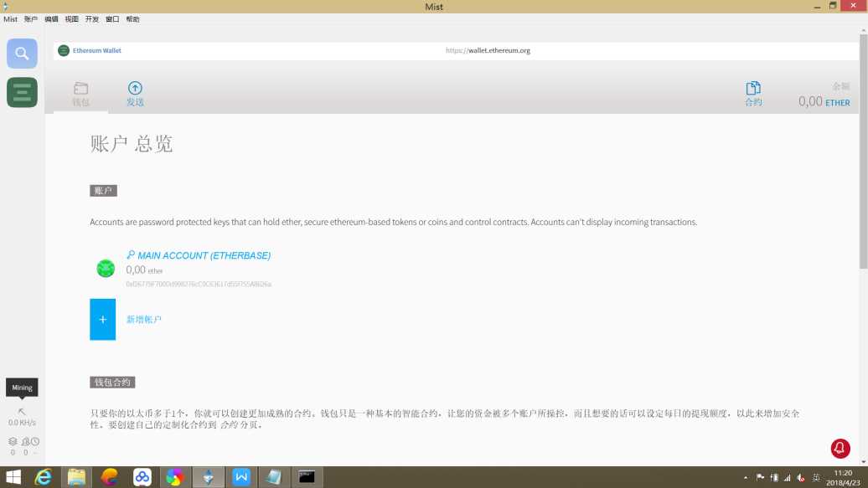Switch to the 钱包 (Wallets) tab
This screenshot has width=868, height=488.
[80, 94]
